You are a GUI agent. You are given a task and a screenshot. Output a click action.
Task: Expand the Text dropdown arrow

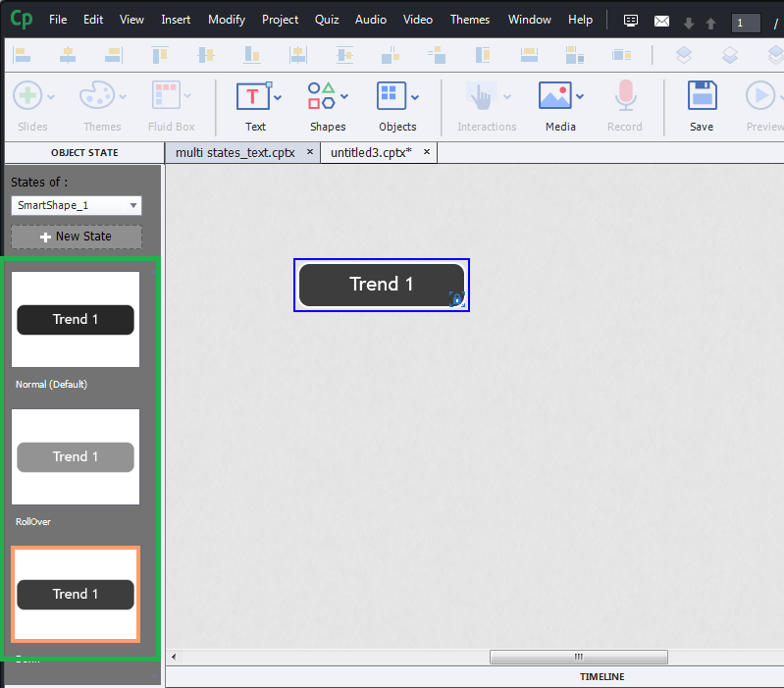(278, 97)
